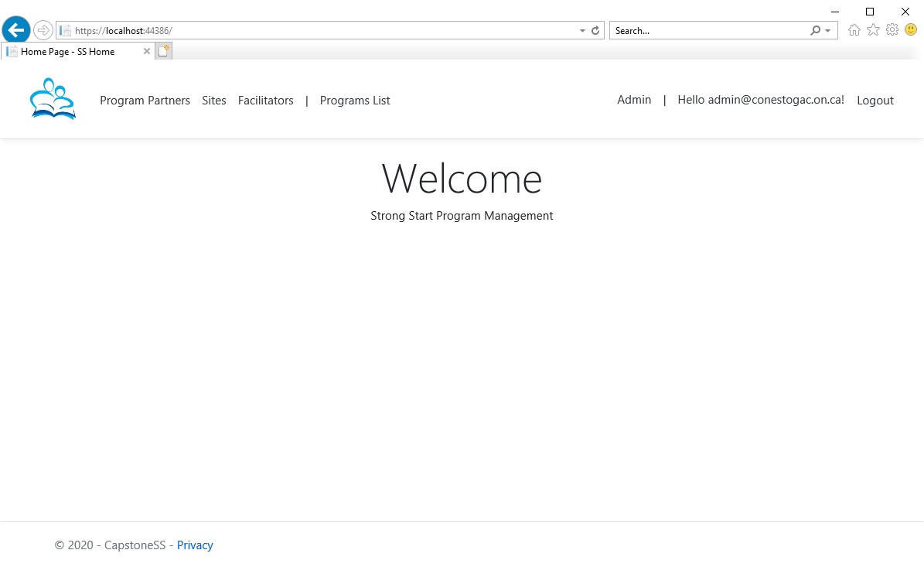Image resolution: width=924 pixels, height=567 pixels.
Task: Open the Programs List page
Action: click(x=355, y=101)
